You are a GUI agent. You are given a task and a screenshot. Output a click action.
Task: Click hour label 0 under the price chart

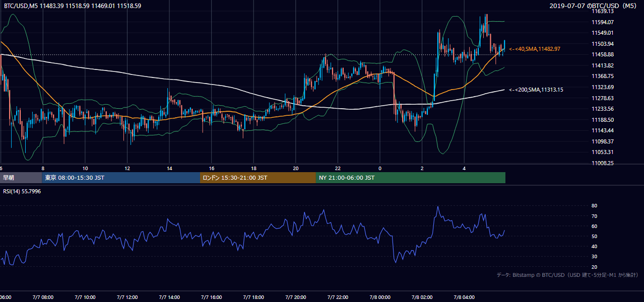pyautogui.click(x=380, y=168)
